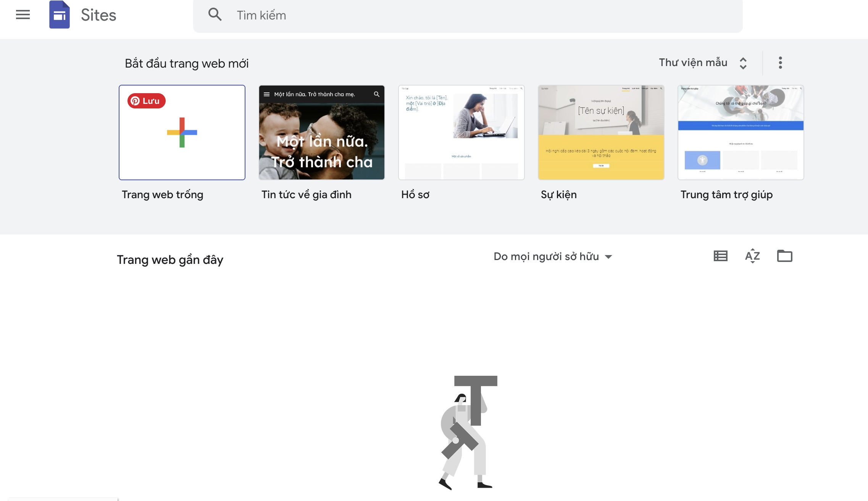Viewport: 868px width, 501px height.
Task: Focus the Tìm kiếm search field
Action: pyautogui.click(x=468, y=15)
